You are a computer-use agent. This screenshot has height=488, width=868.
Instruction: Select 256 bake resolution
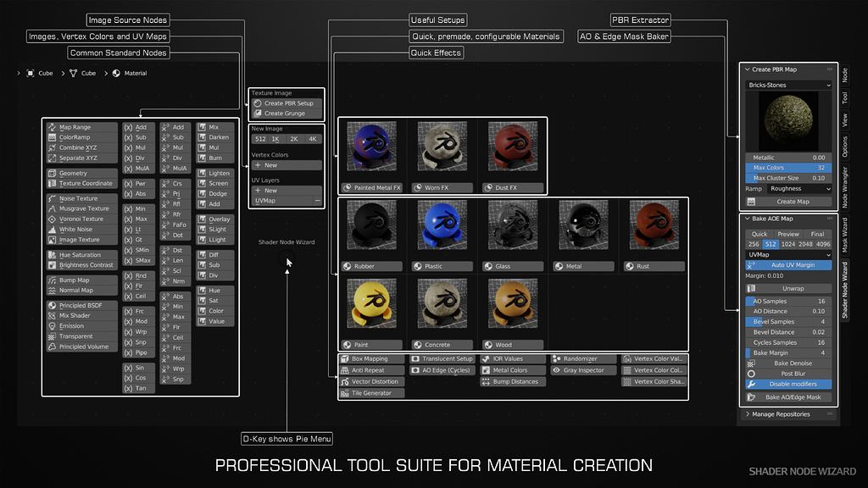(x=754, y=244)
